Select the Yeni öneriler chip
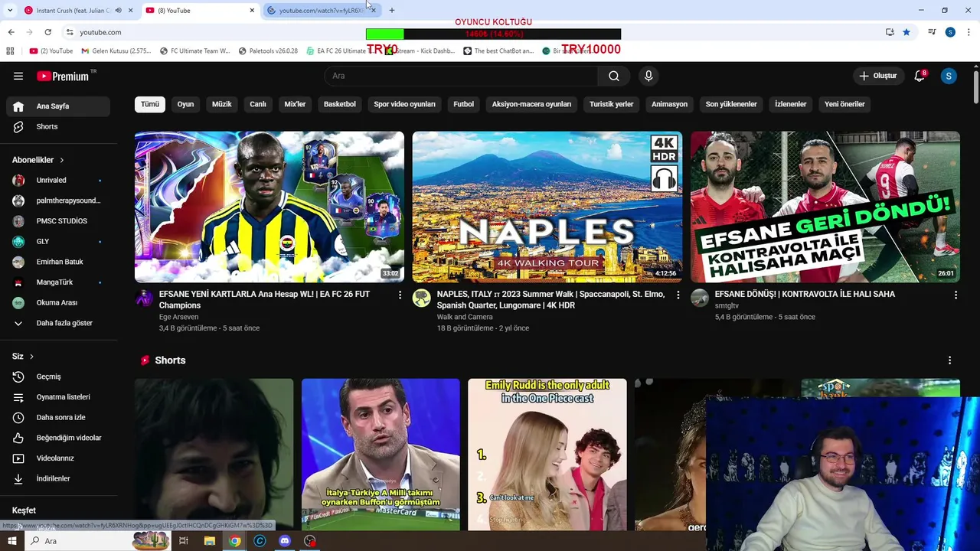 (x=844, y=104)
